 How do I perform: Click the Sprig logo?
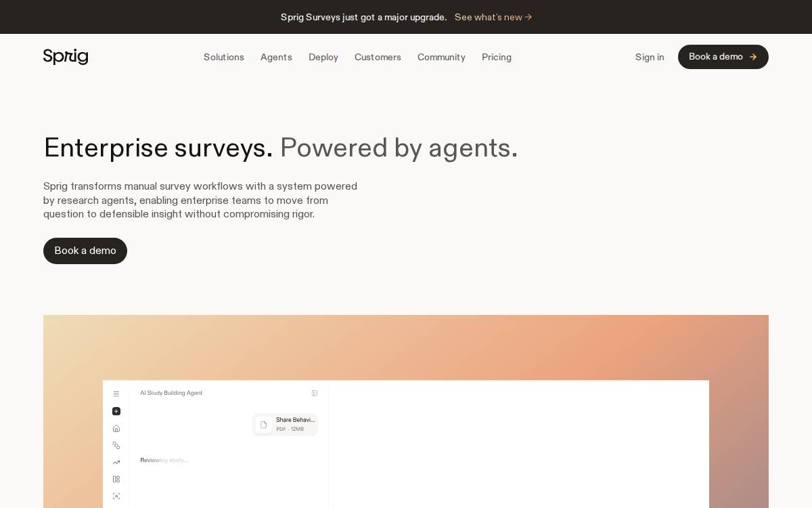click(66, 57)
